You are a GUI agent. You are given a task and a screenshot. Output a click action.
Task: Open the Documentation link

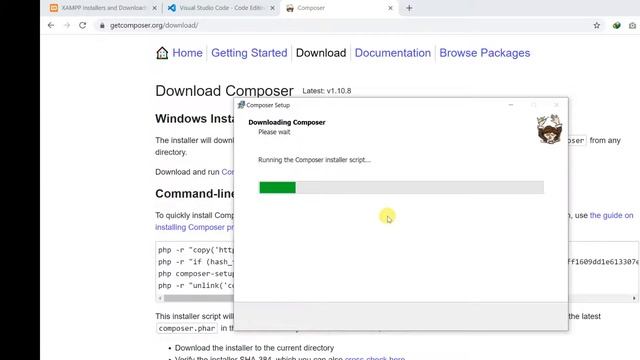pos(393,53)
